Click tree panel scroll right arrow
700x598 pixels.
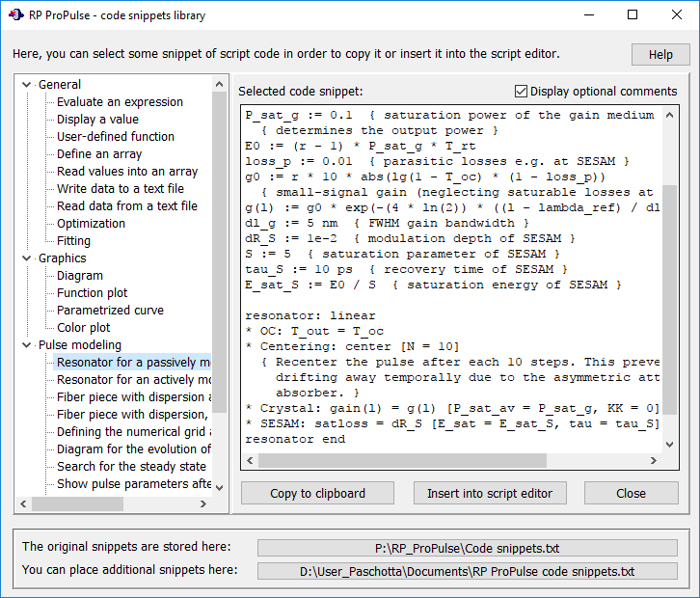pos(203,503)
